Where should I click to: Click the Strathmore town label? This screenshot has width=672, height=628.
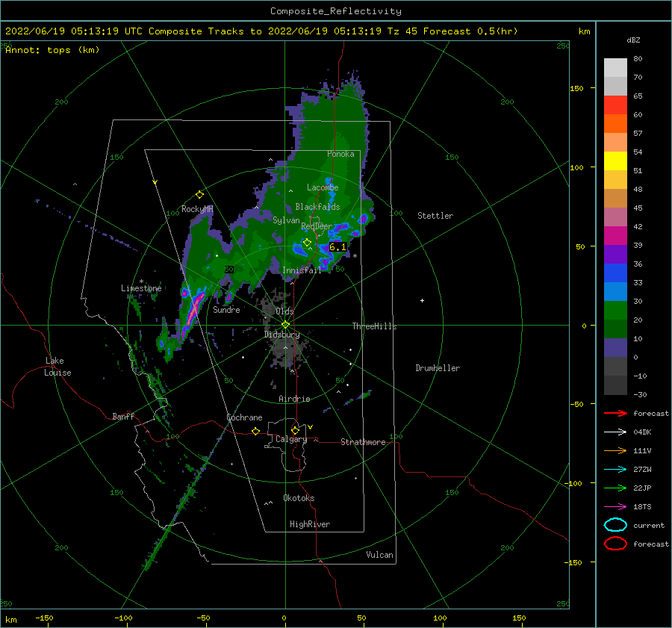[x=363, y=442]
